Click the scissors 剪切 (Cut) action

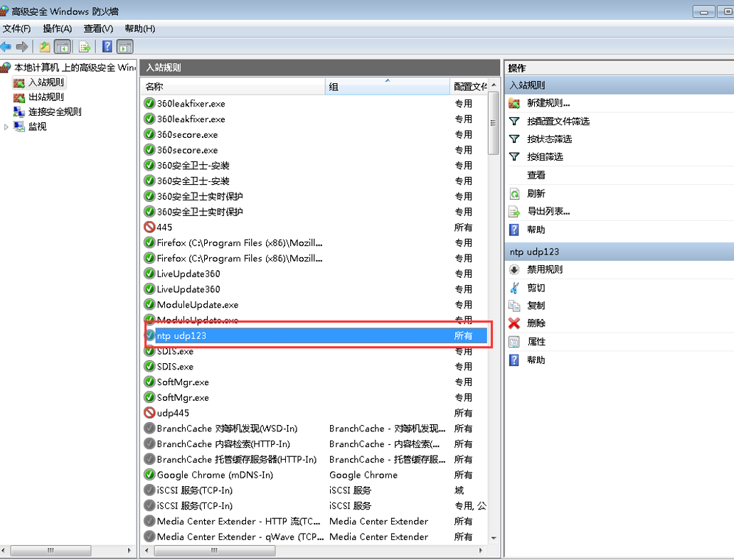coord(514,288)
